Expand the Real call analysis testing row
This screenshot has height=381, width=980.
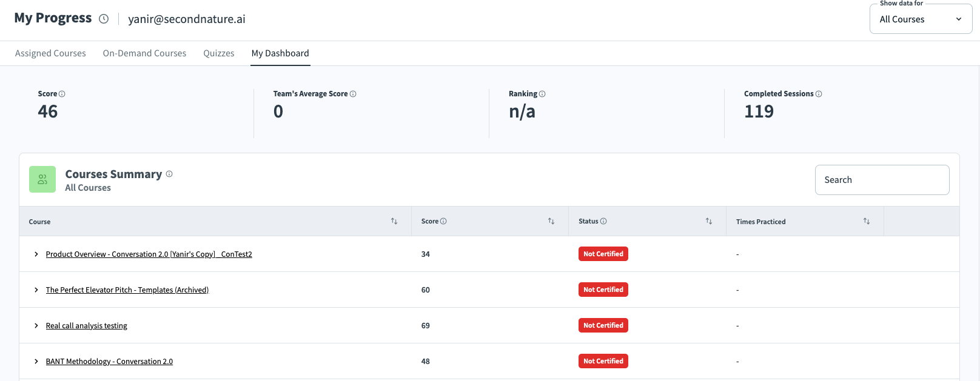point(36,326)
